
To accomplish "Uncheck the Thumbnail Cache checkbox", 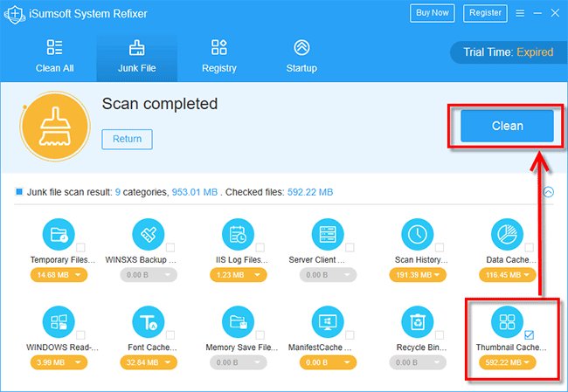I will 530,334.
